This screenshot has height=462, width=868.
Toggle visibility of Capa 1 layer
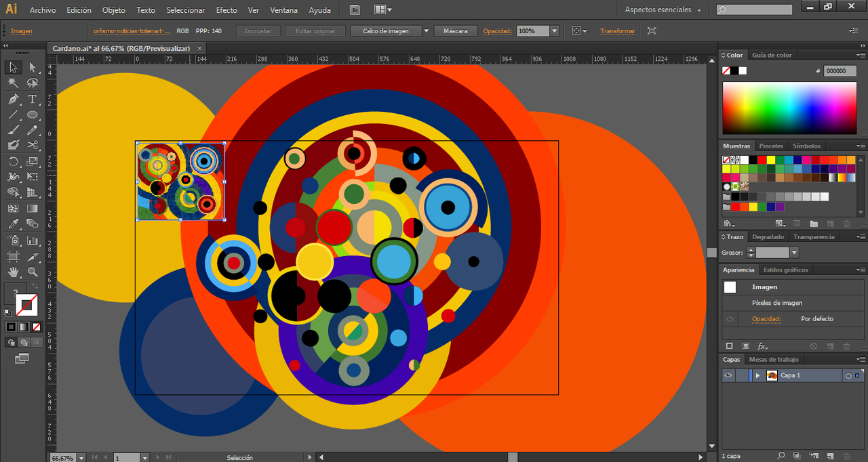[x=728, y=375]
